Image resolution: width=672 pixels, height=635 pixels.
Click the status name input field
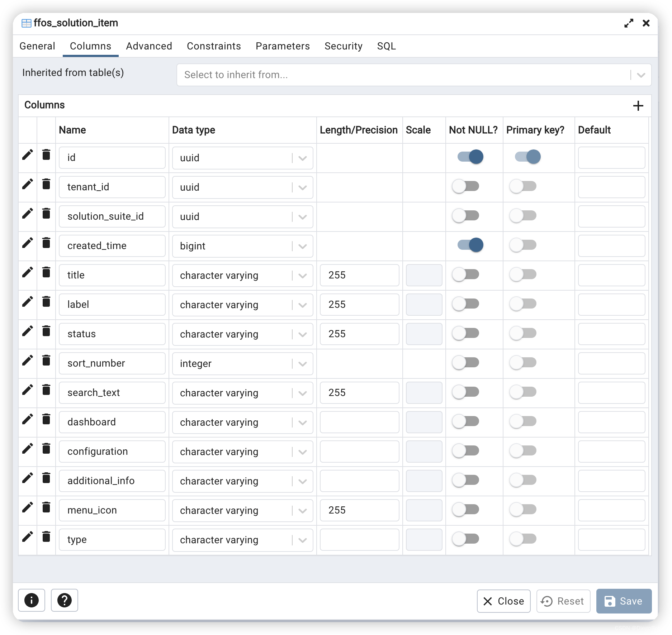(112, 334)
